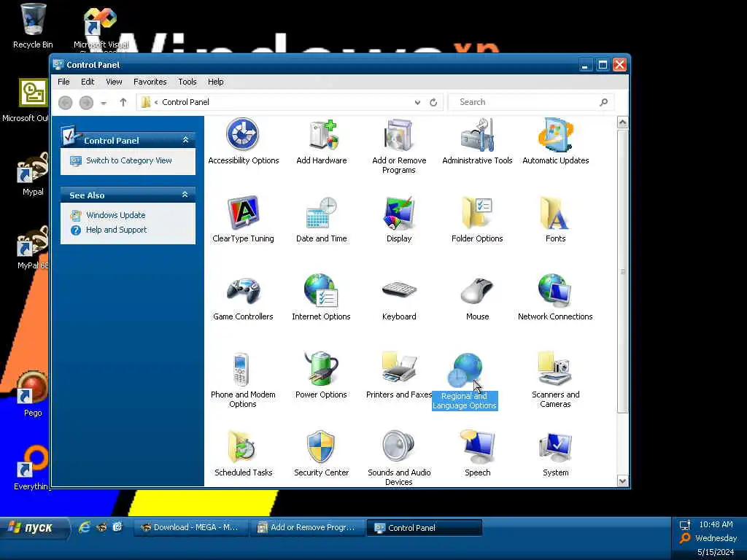This screenshot has width=747, height=560.
Task: Open Internet Options icon
Action: tap(321, 297)
